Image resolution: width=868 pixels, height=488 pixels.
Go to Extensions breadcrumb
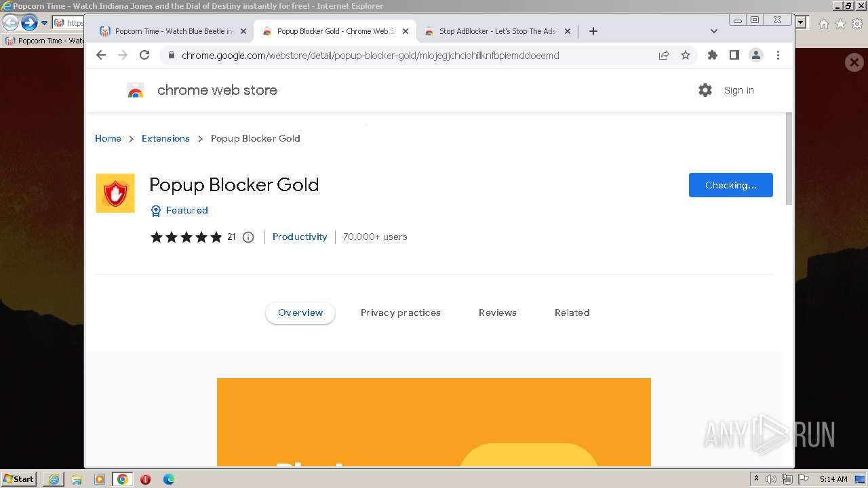[x=165, y=138]
